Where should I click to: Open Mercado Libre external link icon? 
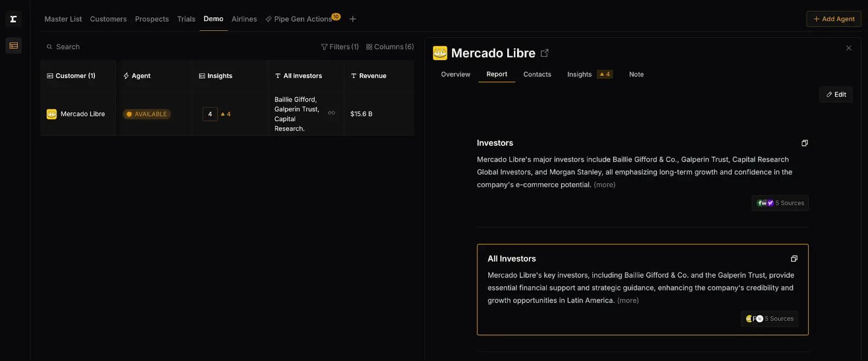[545, 53]
